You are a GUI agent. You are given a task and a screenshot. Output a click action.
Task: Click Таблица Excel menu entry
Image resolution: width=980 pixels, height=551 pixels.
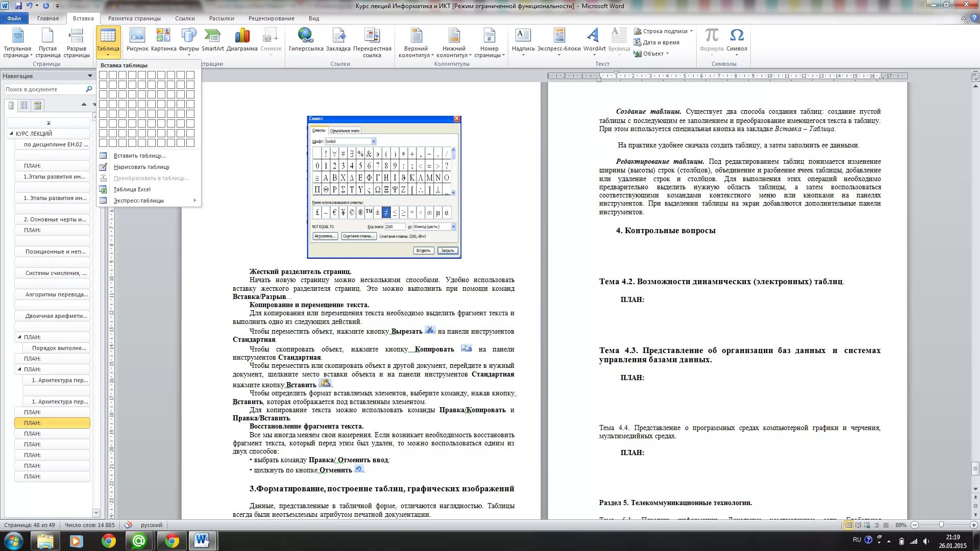132,189
